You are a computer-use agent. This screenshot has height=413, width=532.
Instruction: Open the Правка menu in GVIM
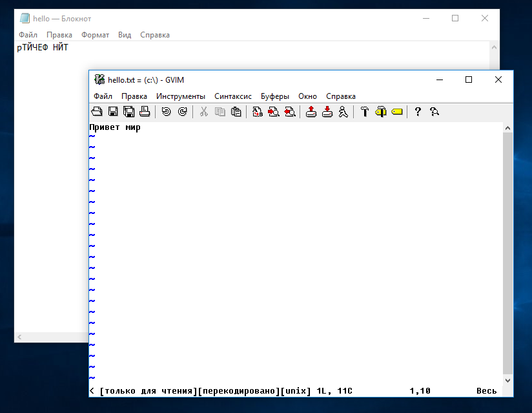[x=134, y=96]
